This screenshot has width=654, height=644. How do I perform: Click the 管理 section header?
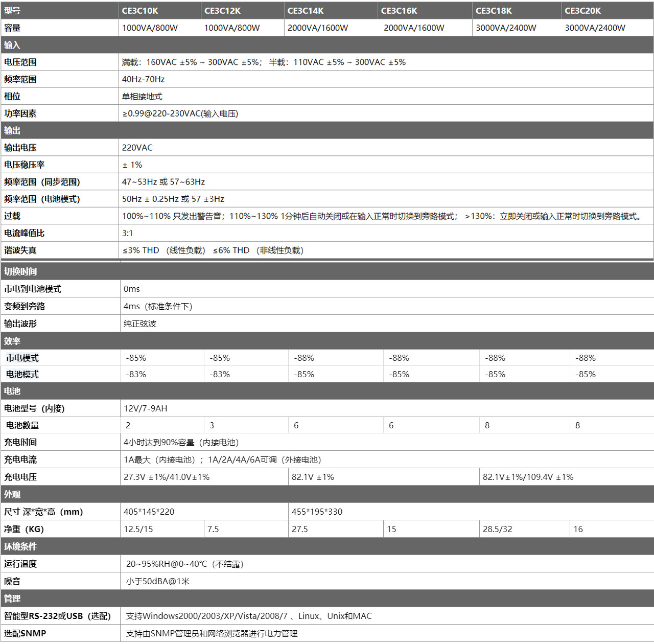pyautogui.click(x=327, y=599)
